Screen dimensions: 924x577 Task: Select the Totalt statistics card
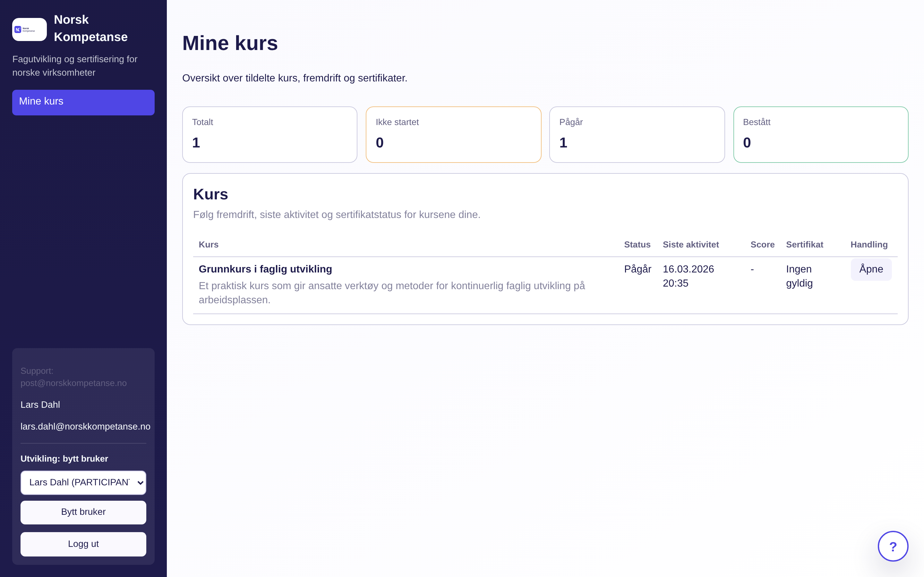tap(269, 134)
